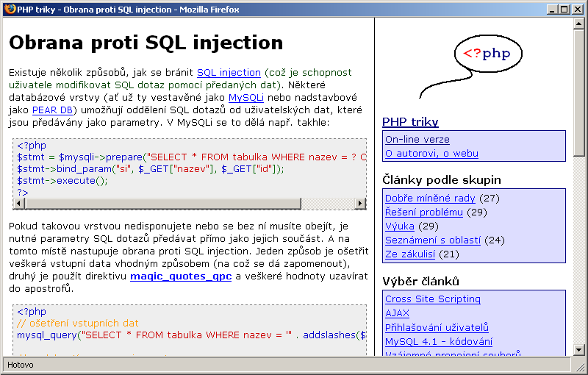The height and width of the screenshot is (375, 588).
Task: Click the code block's right scroll arrow
Action: pyautogui.click(x=360, y=203)
